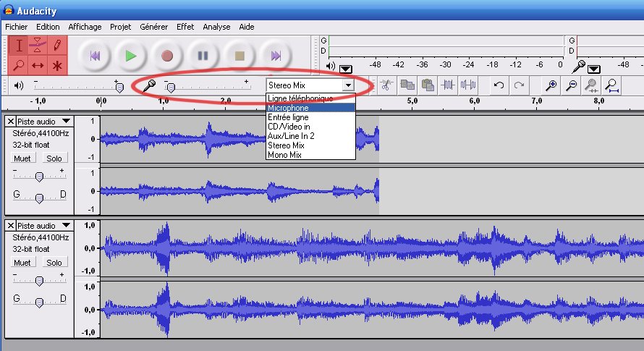
Task: Mute the first audio track
Action: coord(22,158)
